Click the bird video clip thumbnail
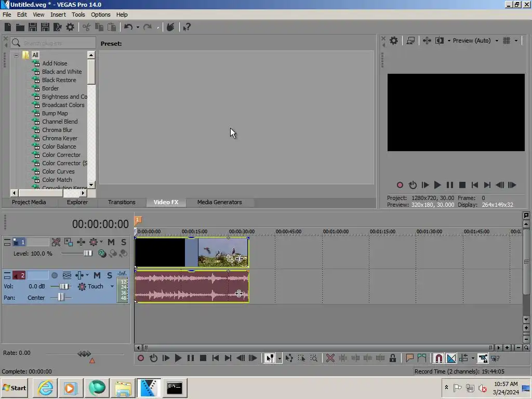The image size is (532, 399). pos(223,252)
